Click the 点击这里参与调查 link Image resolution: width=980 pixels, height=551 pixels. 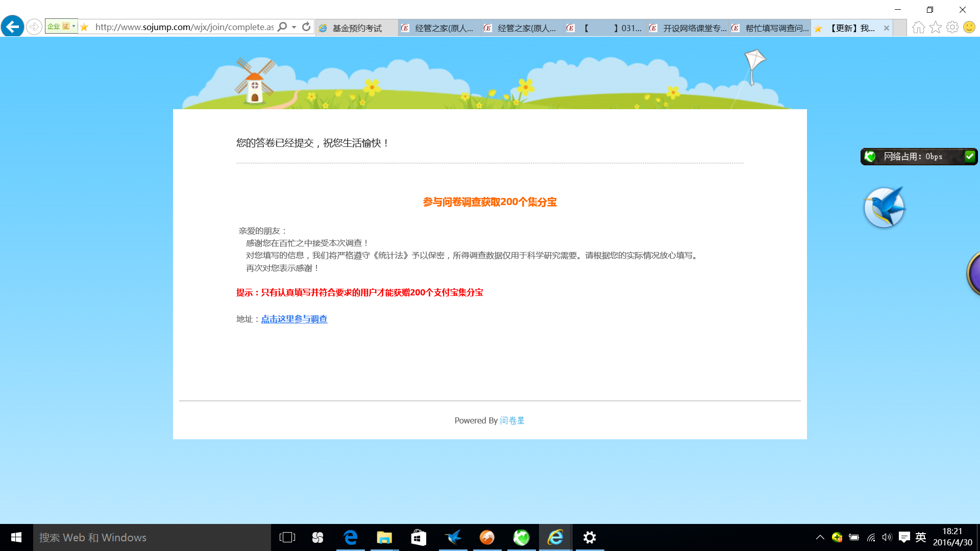[x=294, y=319]
